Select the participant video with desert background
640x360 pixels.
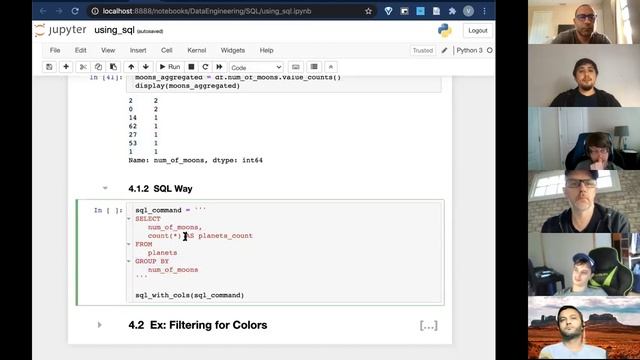pos(584,328)
